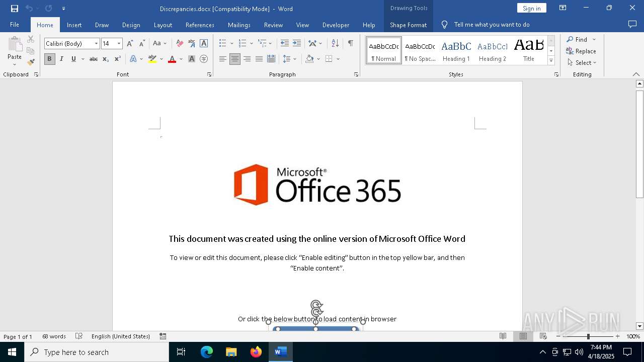Open the File menu
This screenshot has height=362, width=644.
click(x=15, y=25)
